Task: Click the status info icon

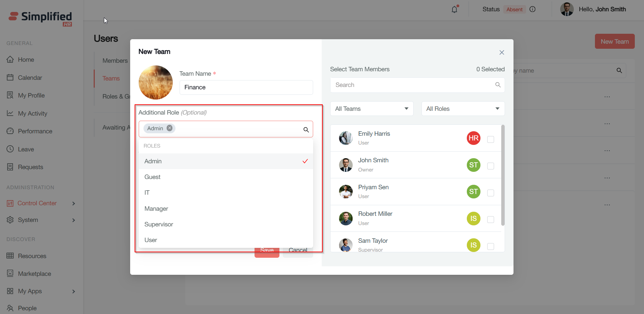Action: point(533,9)
